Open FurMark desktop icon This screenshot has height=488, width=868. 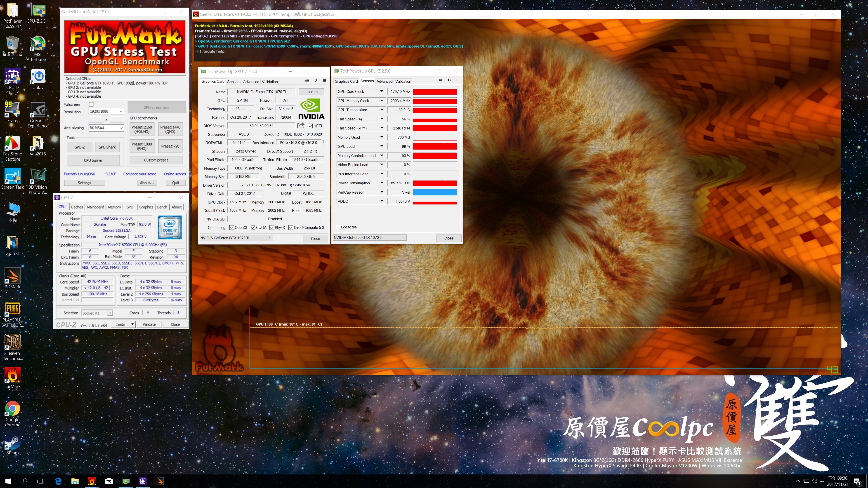[x=12, y=378]
